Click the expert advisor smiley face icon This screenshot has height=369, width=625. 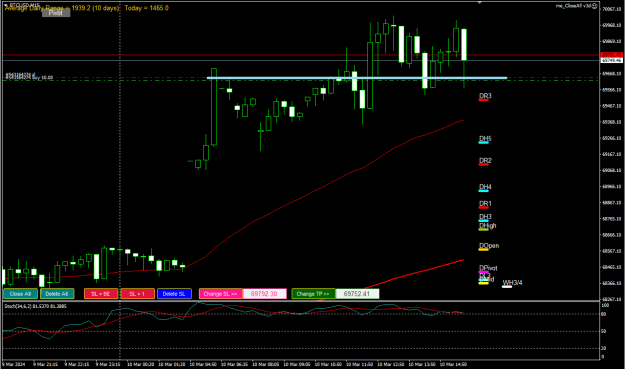(594, 6)
